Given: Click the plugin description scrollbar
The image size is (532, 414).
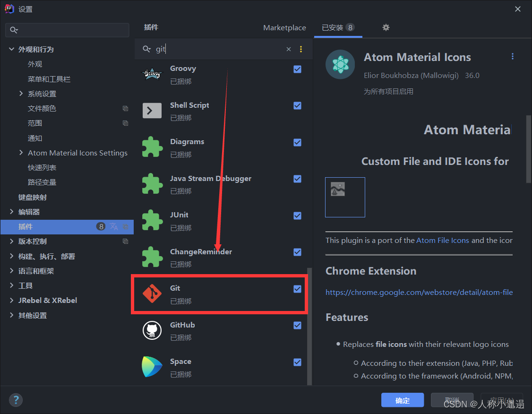Looking at the screenshot, I should (x=528, y=149).
